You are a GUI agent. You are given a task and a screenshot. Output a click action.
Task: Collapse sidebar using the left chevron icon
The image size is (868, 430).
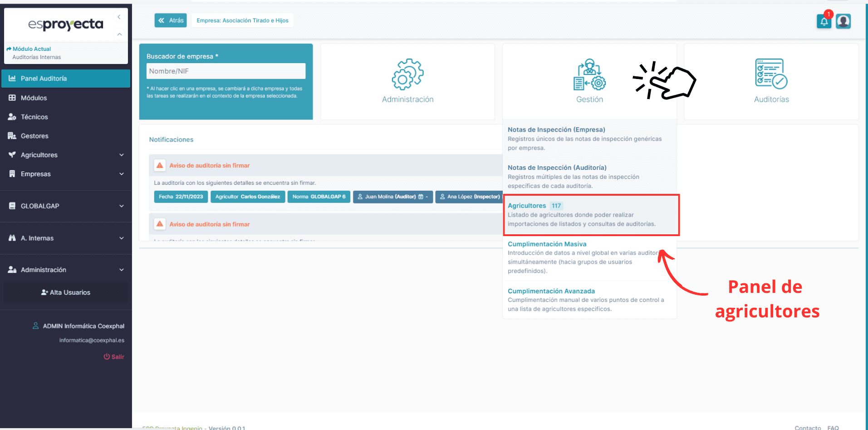(x=119, y=17)
